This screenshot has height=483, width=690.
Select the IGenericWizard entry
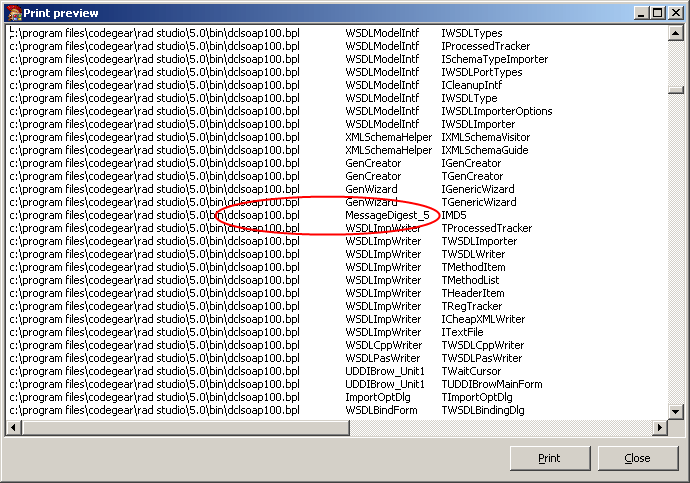pos(478,189)
